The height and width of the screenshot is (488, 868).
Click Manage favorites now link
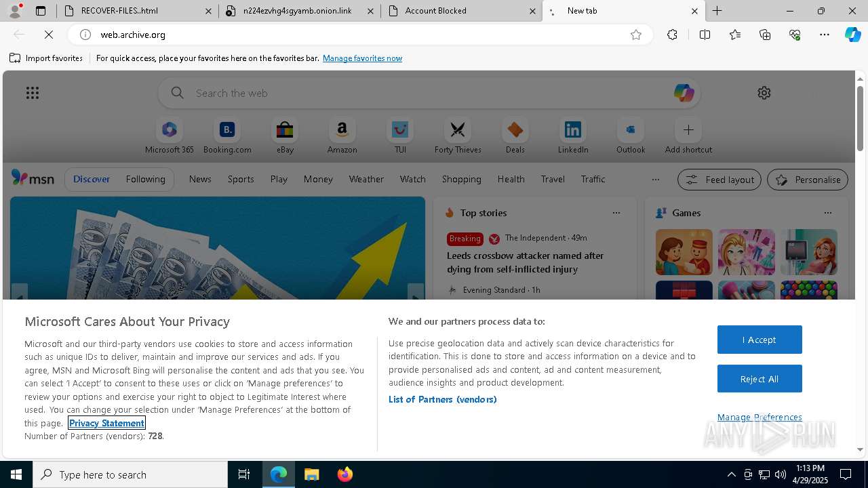click(362, 58)
